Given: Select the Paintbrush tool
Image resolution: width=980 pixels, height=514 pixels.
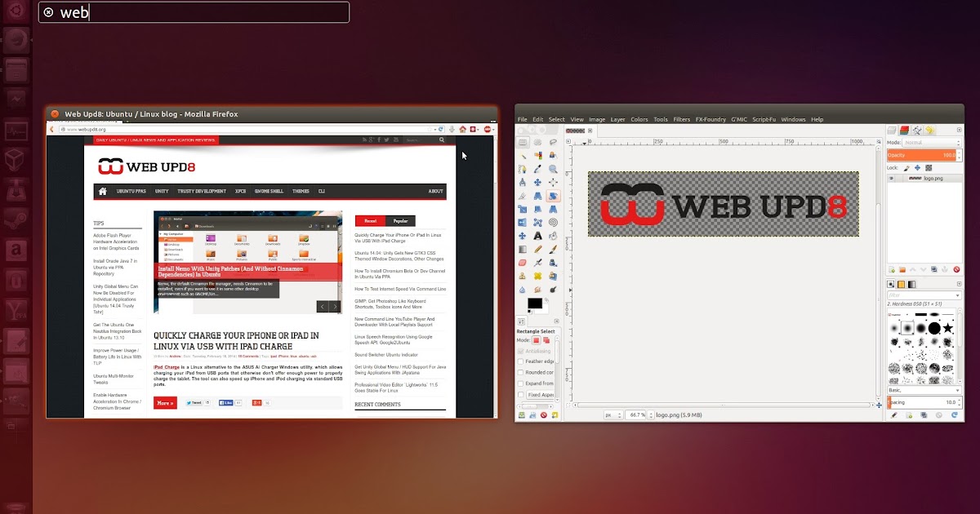Looking at the screenshot, I should [554, 250].
